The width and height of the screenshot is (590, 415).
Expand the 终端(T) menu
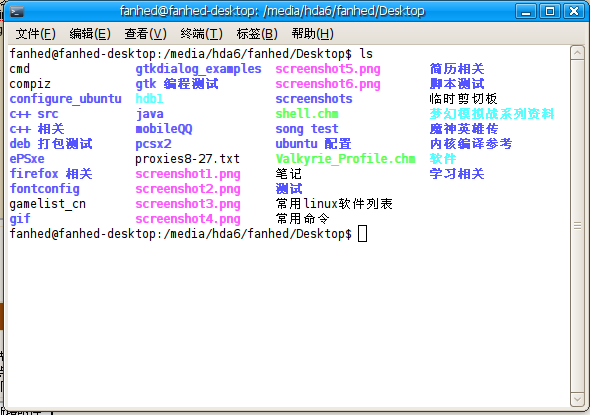pyautogui.click(x=201, y=34)
